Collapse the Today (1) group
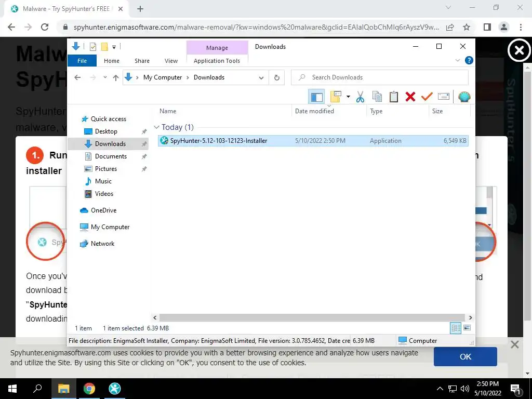The width and height of the screenshot is (532, 399). (156, 127)
